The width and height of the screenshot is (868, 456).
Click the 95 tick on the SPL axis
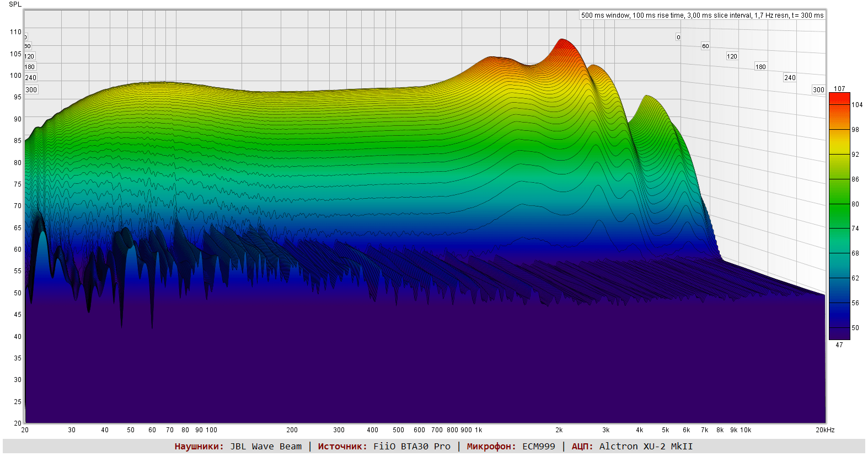[x=18, y=97]
